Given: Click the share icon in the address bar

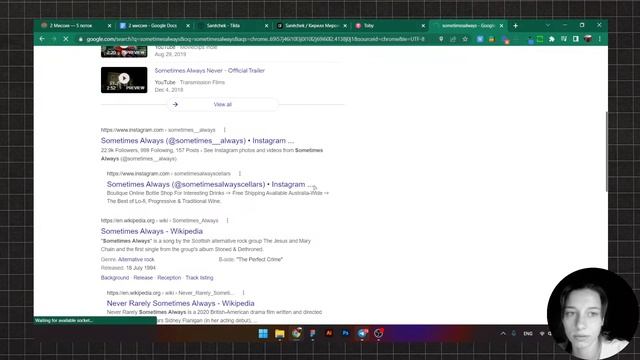Looking at the screenshot, I should [453, 39].
